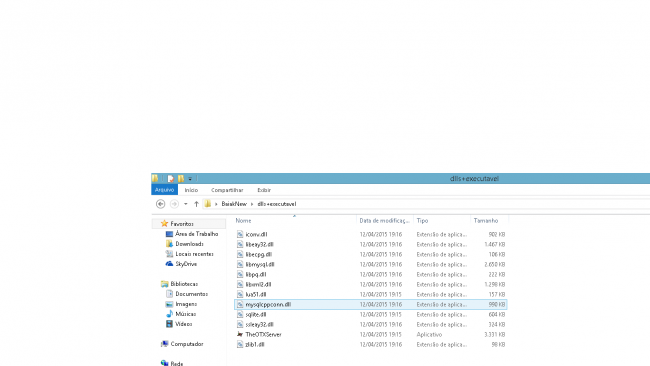Sort files by the Nome column header
Viewport: 650px width, 366px height.
(243, 221)
